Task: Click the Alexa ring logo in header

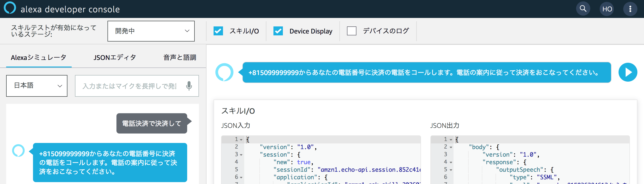Action: (10, 8)
